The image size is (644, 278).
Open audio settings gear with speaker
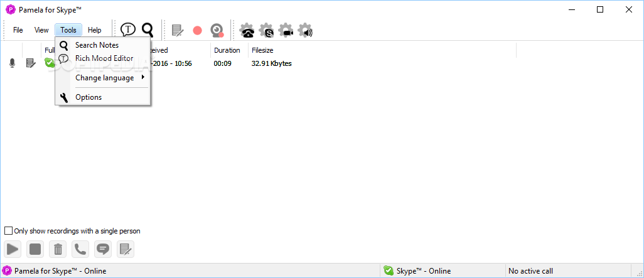tap(305, 30)
